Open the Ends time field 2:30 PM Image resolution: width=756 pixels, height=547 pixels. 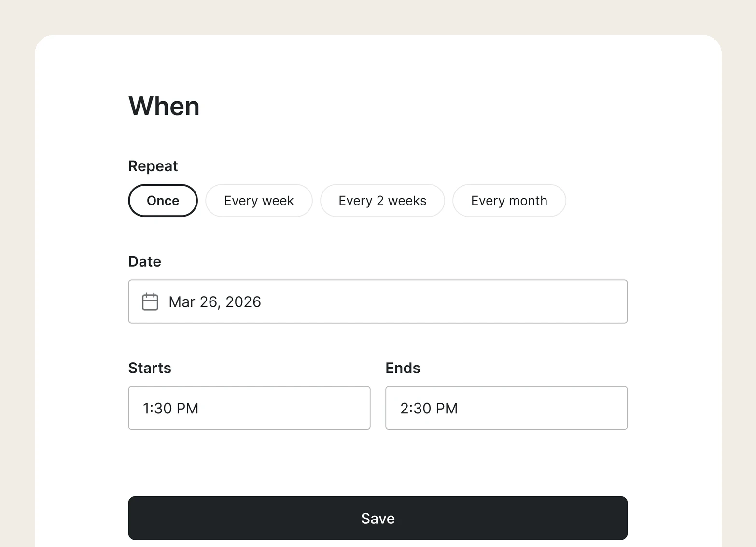506,408
